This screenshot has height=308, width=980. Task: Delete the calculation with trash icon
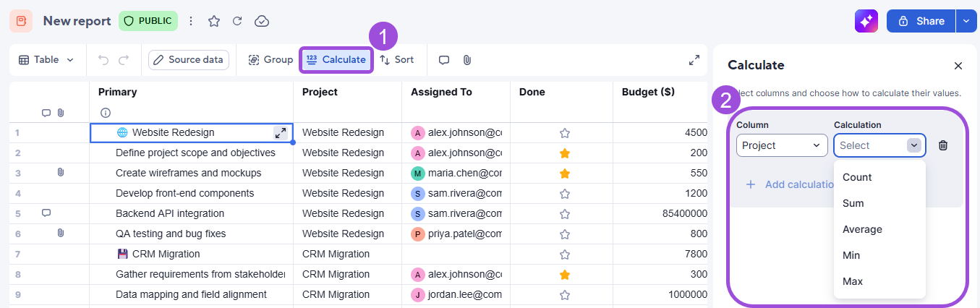coord(943,145)
